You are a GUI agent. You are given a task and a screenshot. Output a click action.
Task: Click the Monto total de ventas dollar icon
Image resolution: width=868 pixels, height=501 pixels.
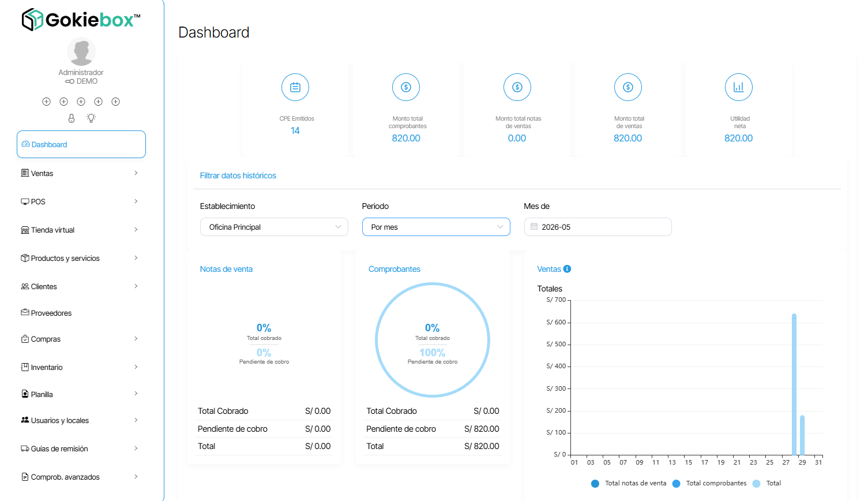[628, 87]
